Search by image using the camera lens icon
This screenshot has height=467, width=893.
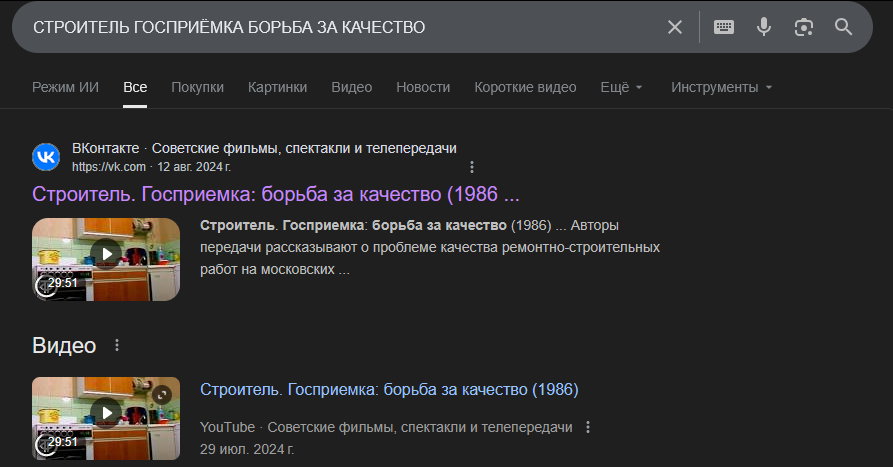click(804, 27)
